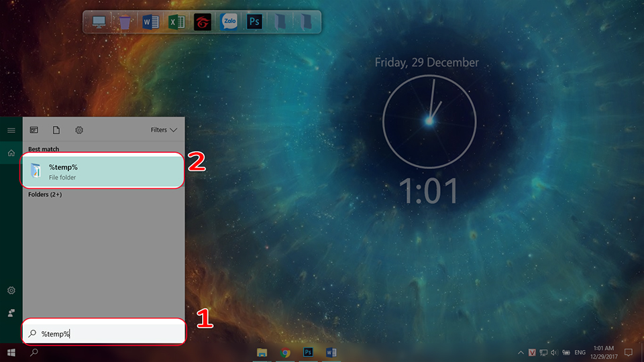Image resolution: width=644 pixels, height=362 pixels.
Task: Filter results by Apps icon
Action: coord(34,130)
